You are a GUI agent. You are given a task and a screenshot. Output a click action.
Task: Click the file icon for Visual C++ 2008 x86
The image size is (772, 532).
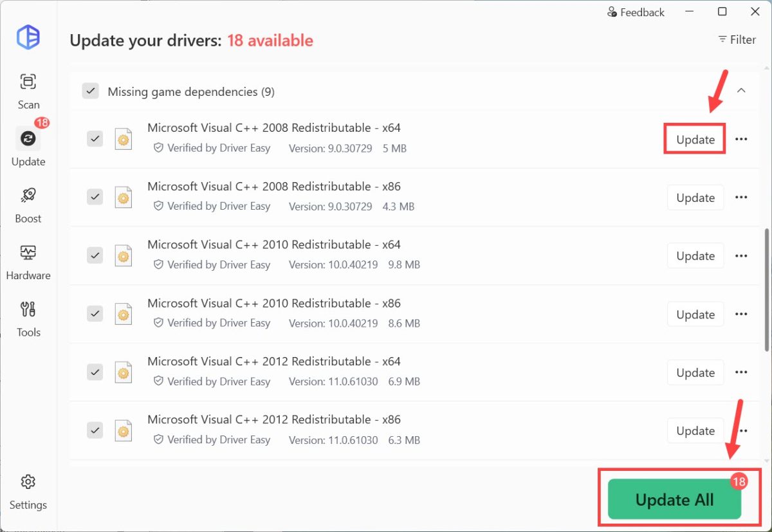[123, 197]
